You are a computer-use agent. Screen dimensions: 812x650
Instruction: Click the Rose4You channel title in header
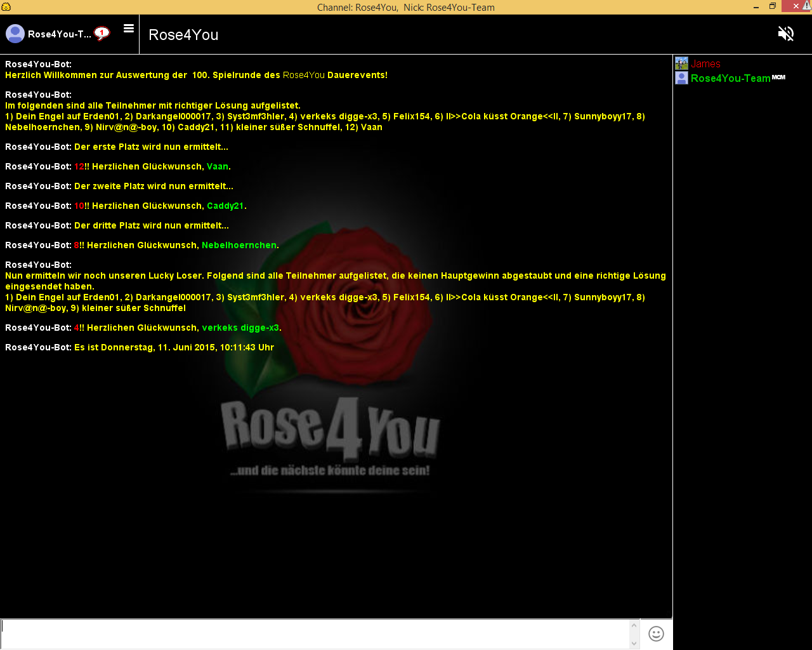coord(183,35)
